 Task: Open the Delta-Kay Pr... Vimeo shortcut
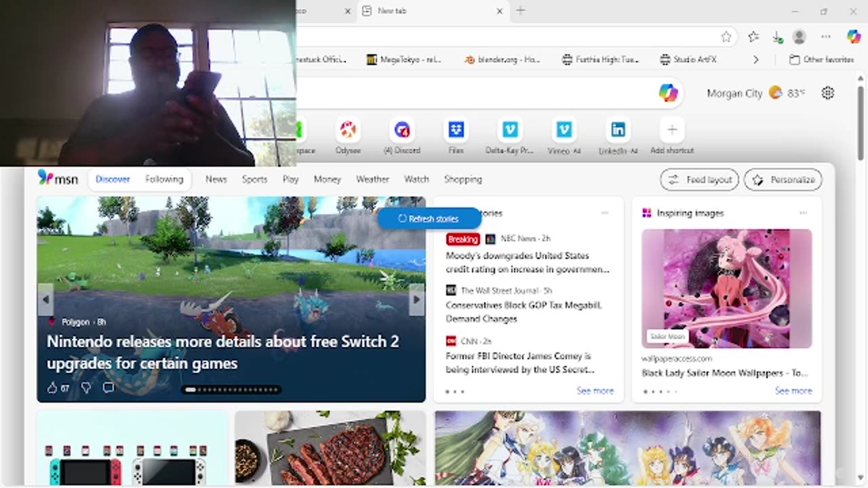[509, 136]
